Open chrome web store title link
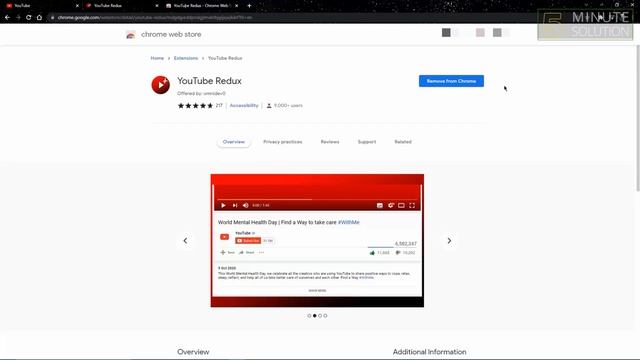This screenshot has height=360, width=640. 171,35
